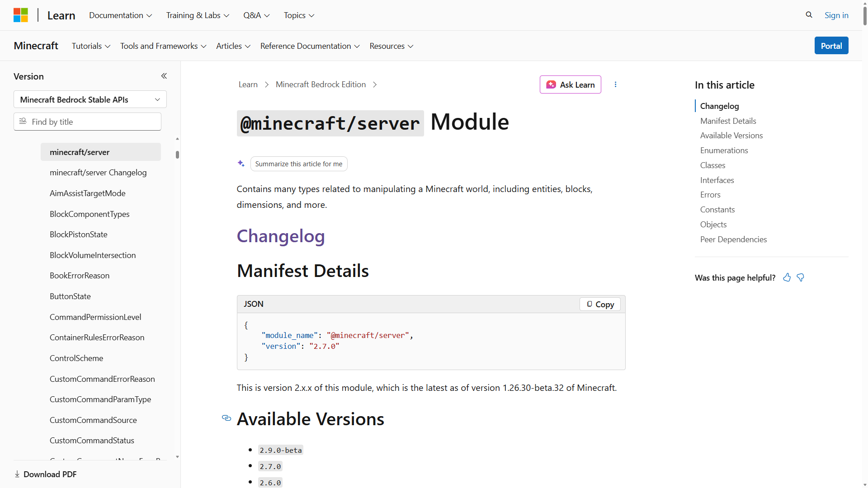This screenshot has height=488, width=868.
Task: Select minecraft/server in the sidebar
Action: click(101, 152)
